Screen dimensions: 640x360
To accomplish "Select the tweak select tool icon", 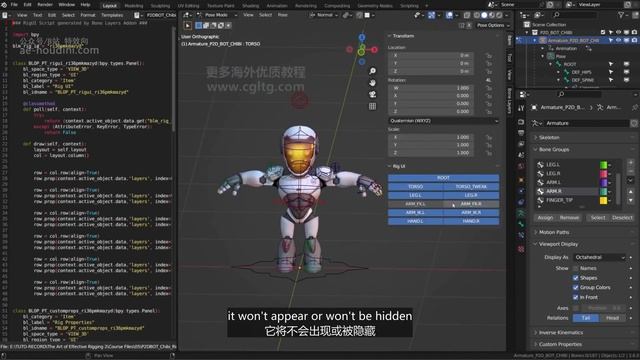I will click(188, 26).
